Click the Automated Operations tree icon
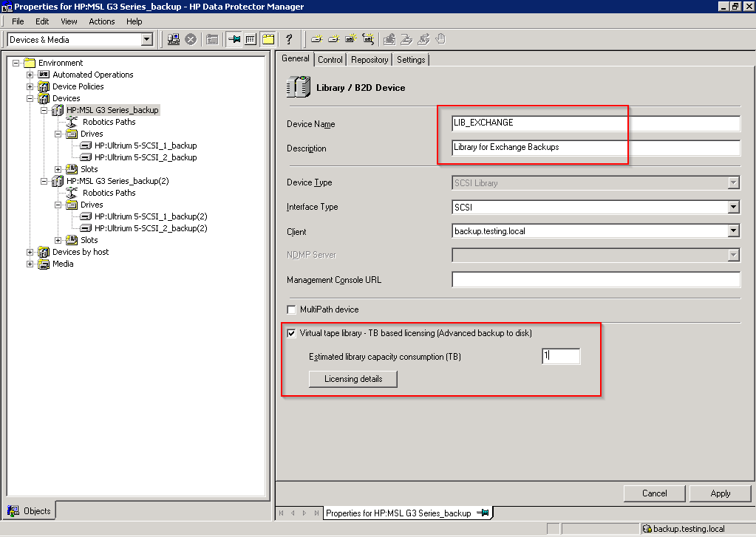Viewport: 756px width, 537px height. coord(44,75)
